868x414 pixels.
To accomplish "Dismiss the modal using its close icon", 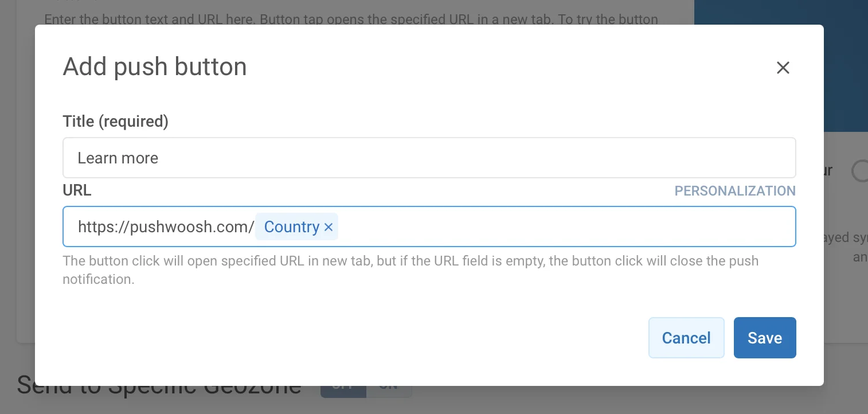I will [x=783, y=68].
